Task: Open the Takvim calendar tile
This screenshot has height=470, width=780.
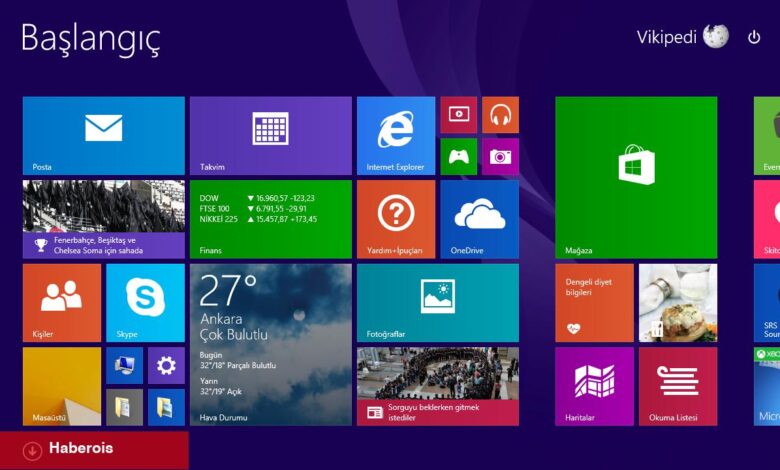Action: pos(271,136)
